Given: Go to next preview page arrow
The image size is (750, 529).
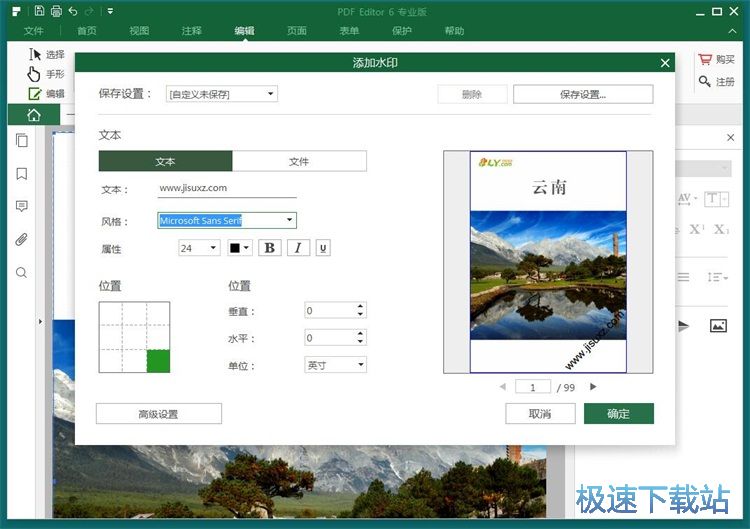Looking at the screenshot, I should pyautogui.click(x=593, y=386).
